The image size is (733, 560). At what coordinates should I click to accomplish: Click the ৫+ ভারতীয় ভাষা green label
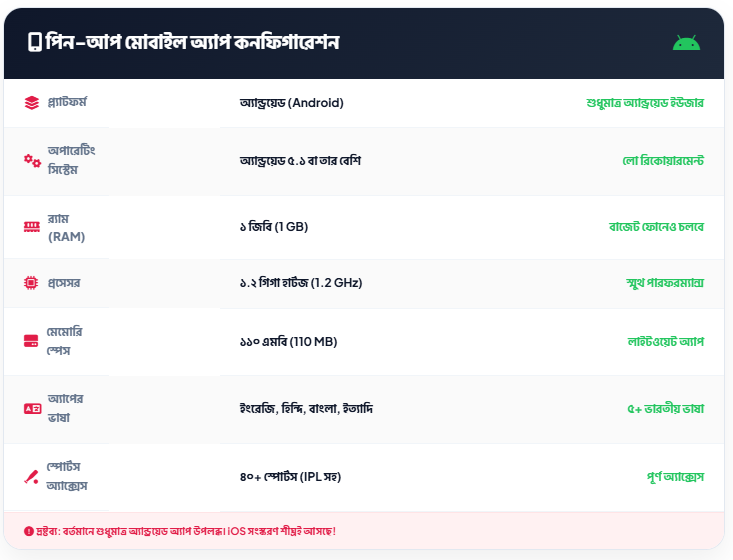[x=665, y=408]
